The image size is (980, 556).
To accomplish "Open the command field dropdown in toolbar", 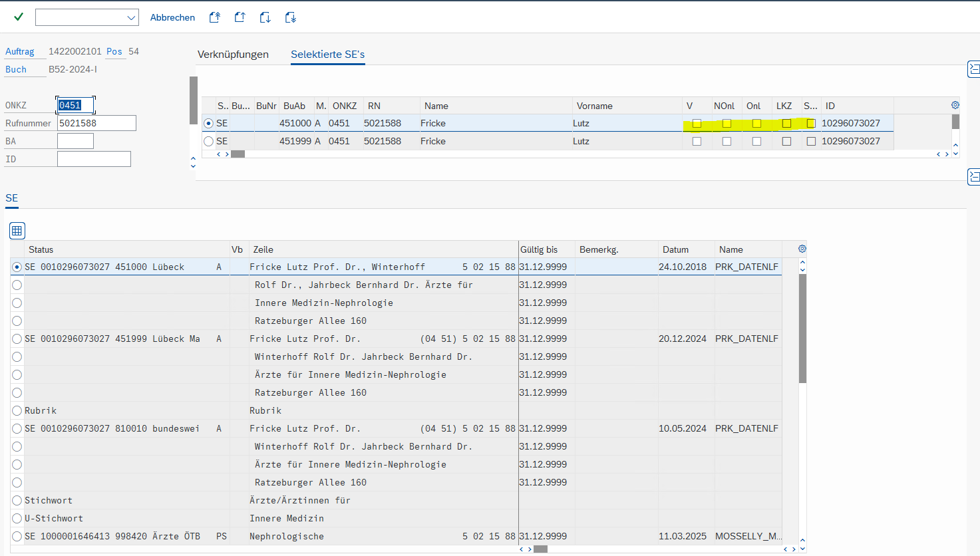I will pos(131,17).
